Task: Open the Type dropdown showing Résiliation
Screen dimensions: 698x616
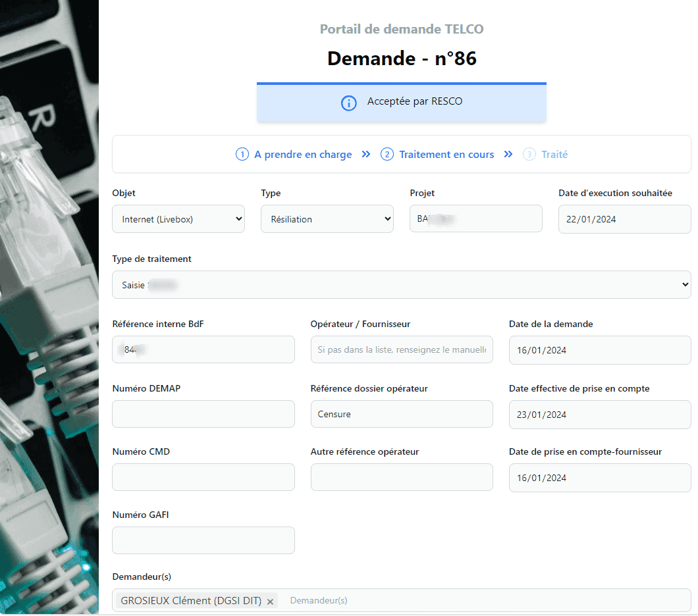Action: pyautogui.click(x=327, y=219)
